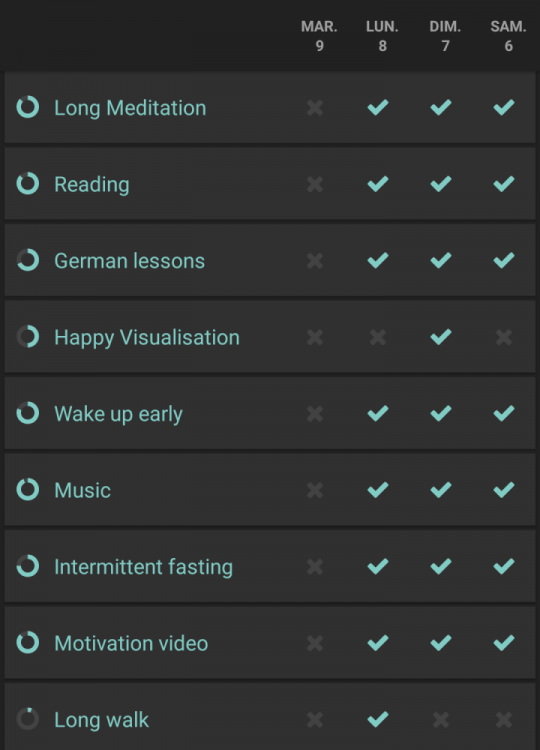Click the German lessons progress ring icon

click(28, 260)
